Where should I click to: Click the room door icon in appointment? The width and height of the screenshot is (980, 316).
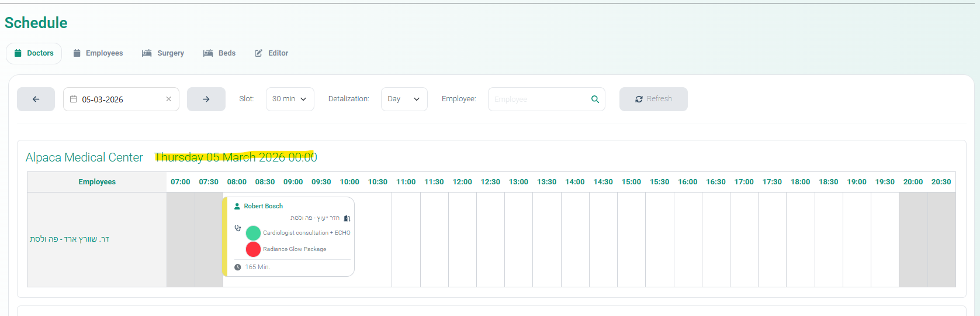click(x=347, y=218)
